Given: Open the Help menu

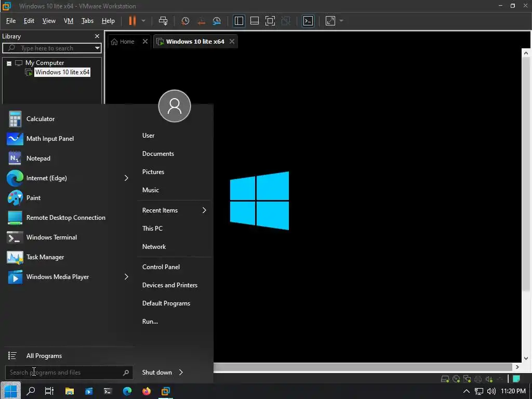Looking at the screenshot, I should 108,21.
